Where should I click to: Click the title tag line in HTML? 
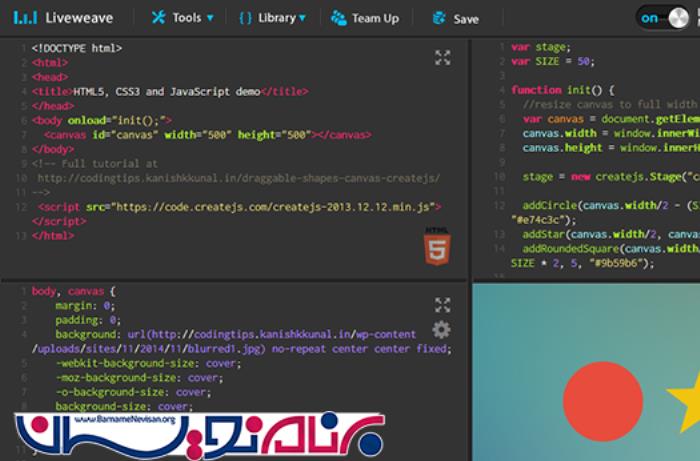coord(170,91)
